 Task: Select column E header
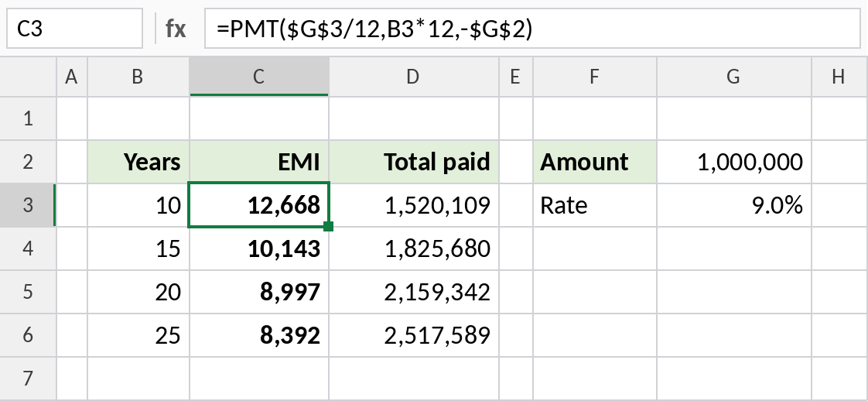516,77
